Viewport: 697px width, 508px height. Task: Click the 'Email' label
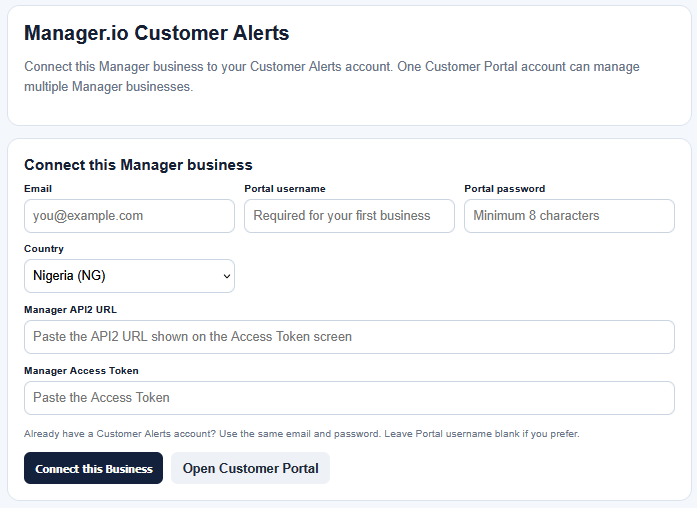pyautogui.click(x=38, y=189)
